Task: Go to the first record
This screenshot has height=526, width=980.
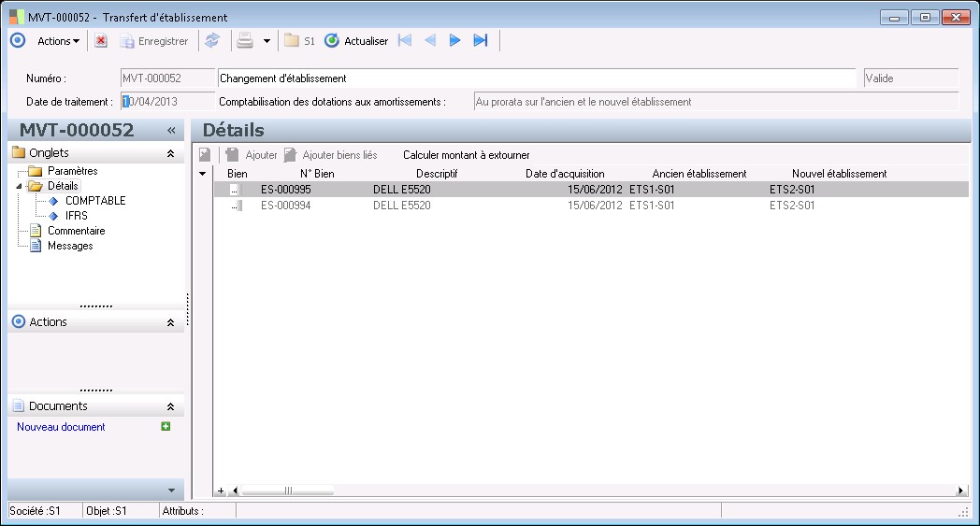Action: 405,40
